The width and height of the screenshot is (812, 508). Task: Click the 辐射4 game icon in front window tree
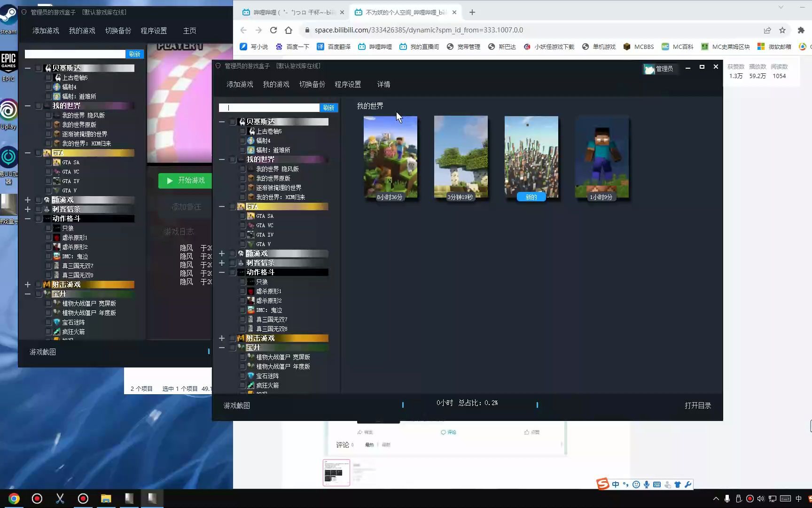[x=251, y=141]
